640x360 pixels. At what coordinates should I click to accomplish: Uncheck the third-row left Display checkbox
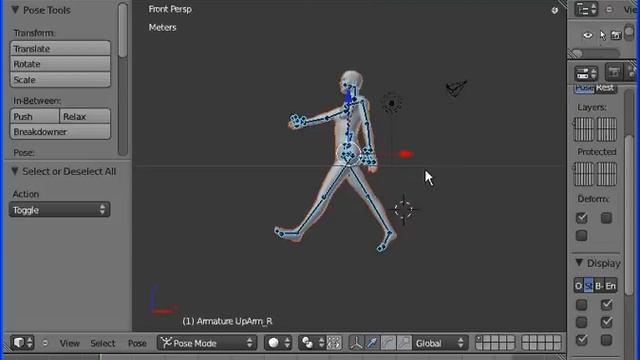coord(582,340)
